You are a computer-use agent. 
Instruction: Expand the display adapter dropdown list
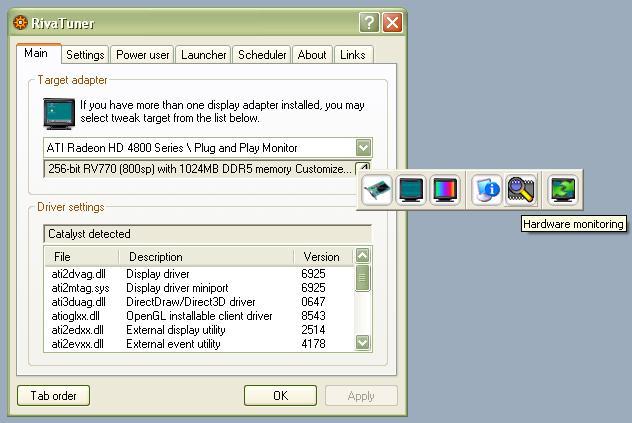point(363,148)
